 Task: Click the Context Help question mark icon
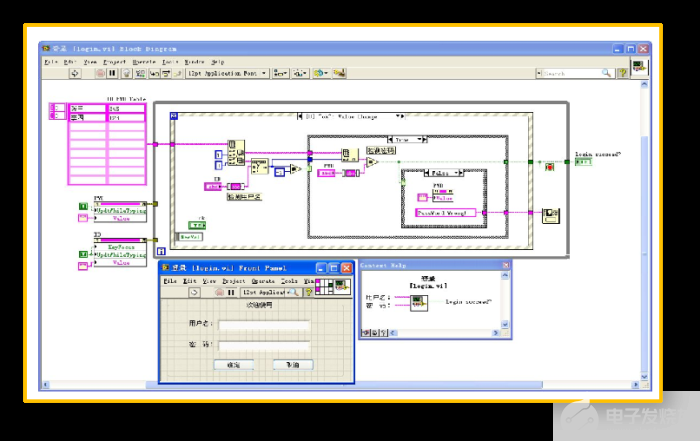[x=623, y=73]
